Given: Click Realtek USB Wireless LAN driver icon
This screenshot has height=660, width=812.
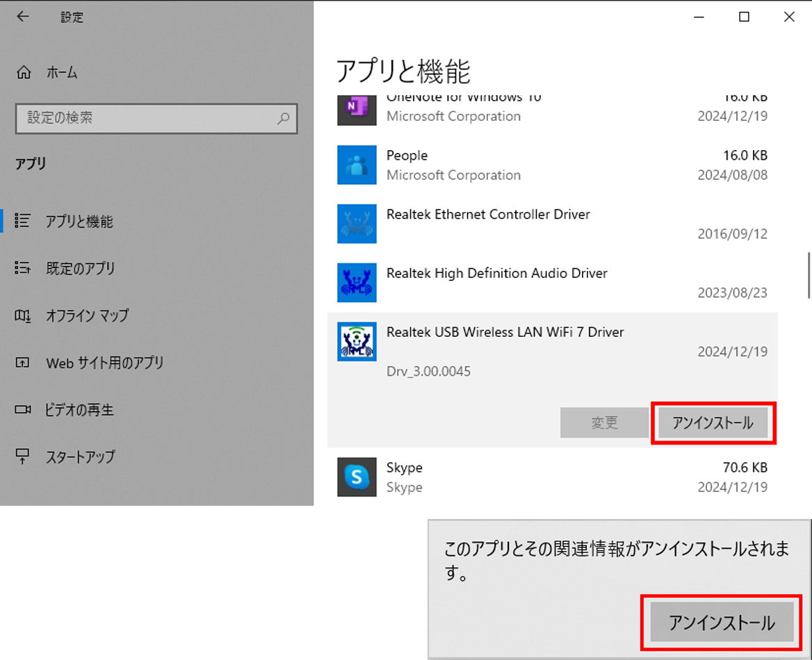Looking at the screenshot, I should (357, 342).
